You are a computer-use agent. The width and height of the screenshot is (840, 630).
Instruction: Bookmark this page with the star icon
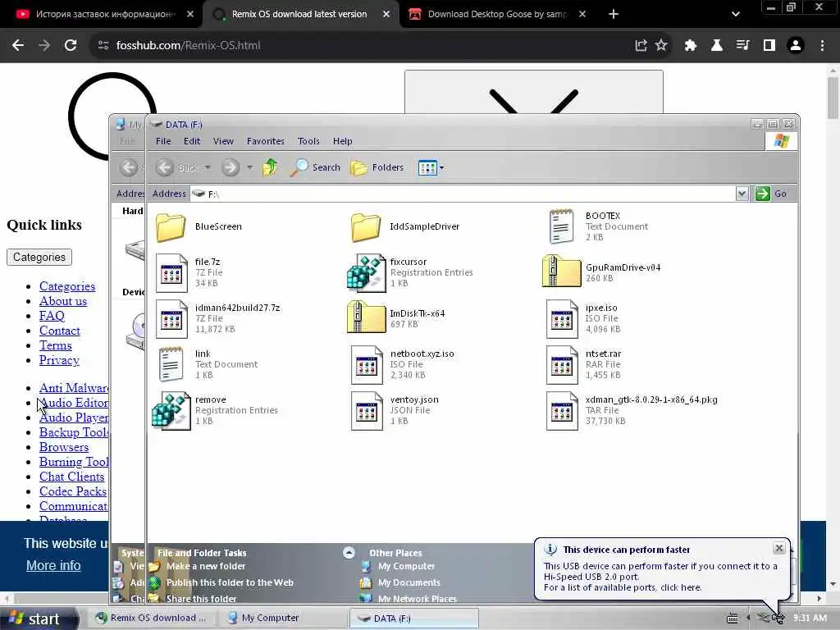click(x=662, y=46)
